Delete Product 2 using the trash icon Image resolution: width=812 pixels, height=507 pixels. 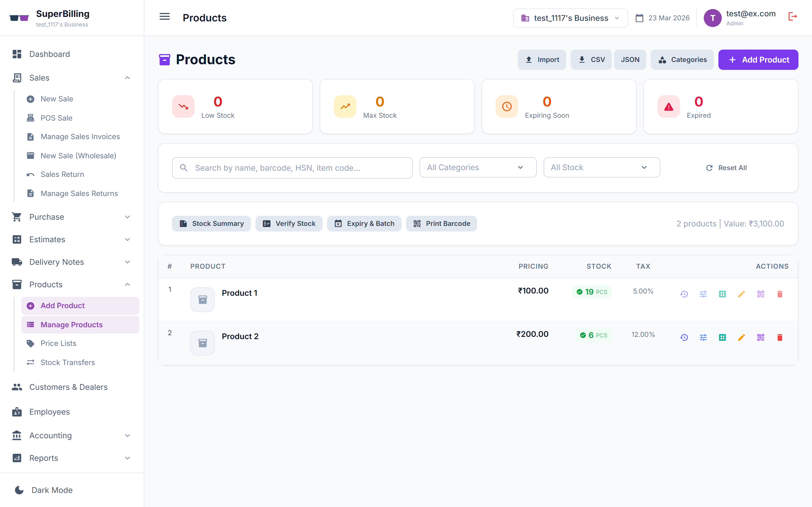(x=780, y=338)
